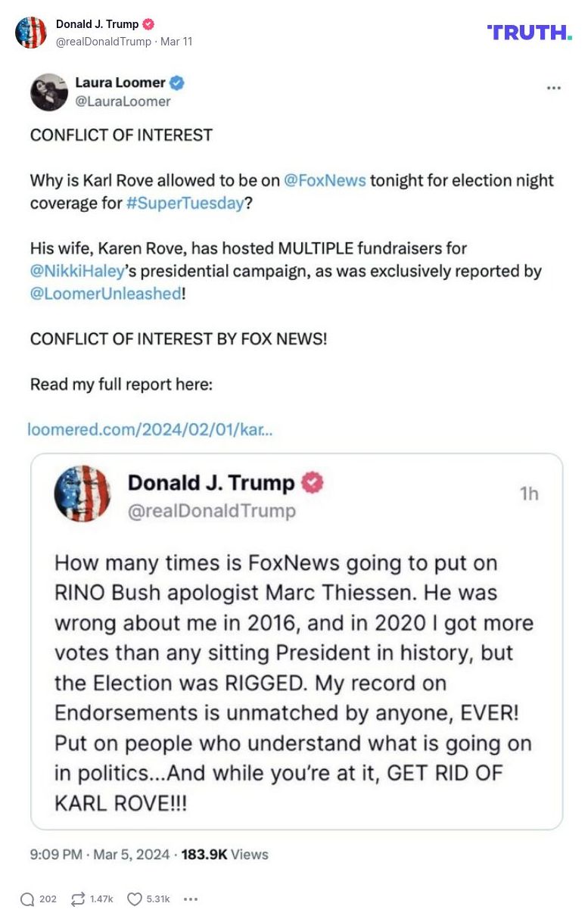Open the post options ellipsis at top right
The width and height of the screenshot is (588, 922).
(553, 89)
